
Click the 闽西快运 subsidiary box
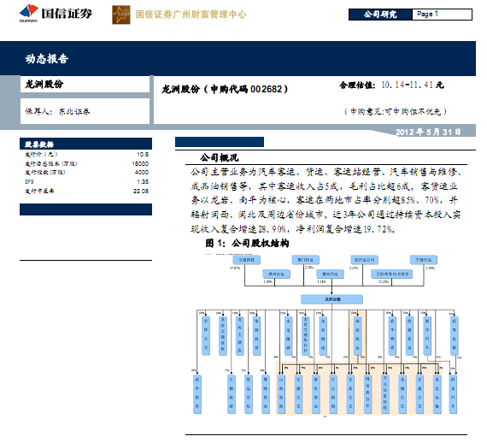[x=357, y=335]
